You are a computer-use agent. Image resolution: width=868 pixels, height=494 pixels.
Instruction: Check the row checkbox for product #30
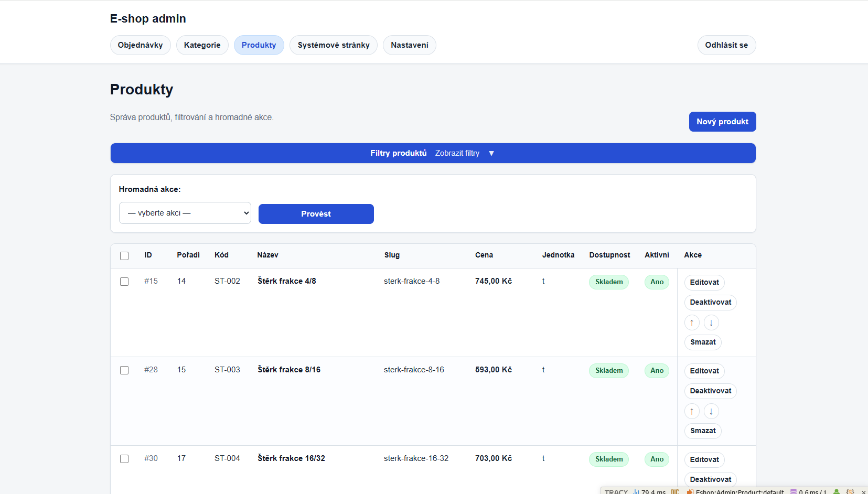point(124,459)
